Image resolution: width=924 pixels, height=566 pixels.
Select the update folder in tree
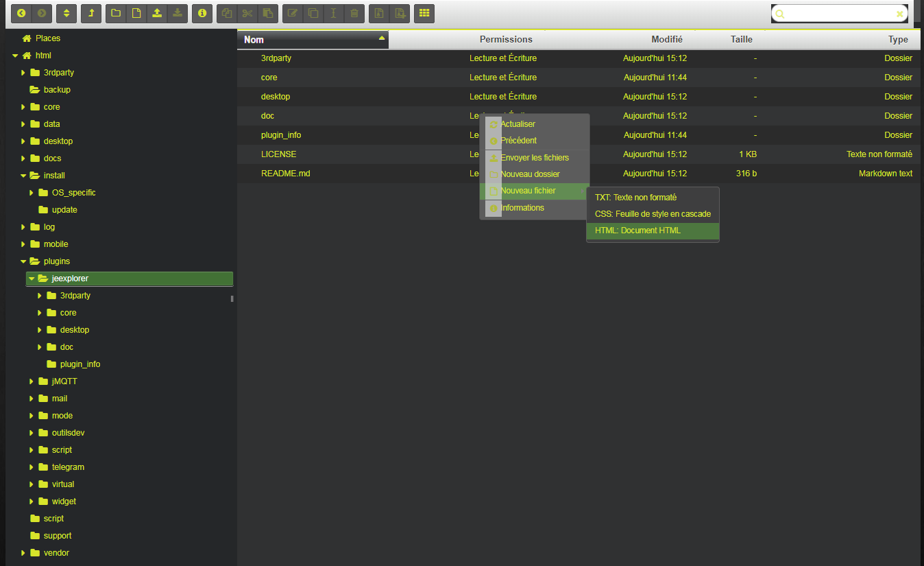(64, 210)
